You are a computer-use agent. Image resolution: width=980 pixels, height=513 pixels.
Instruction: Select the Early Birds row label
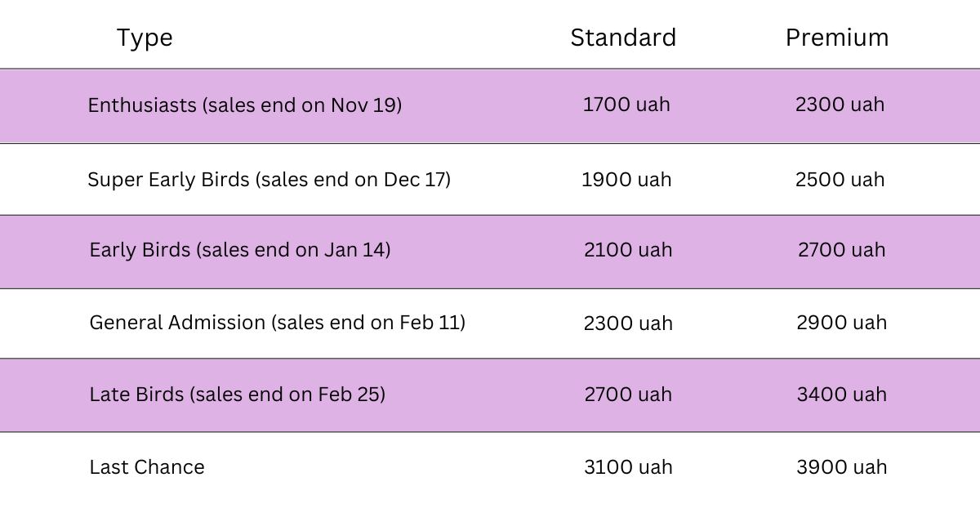point(240,250)
